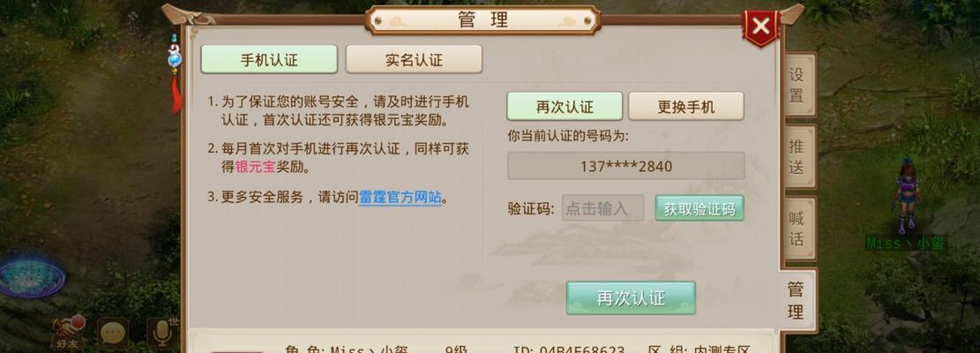
Task: Open the 设置 side tab
Action: click(x=798, y=85)
